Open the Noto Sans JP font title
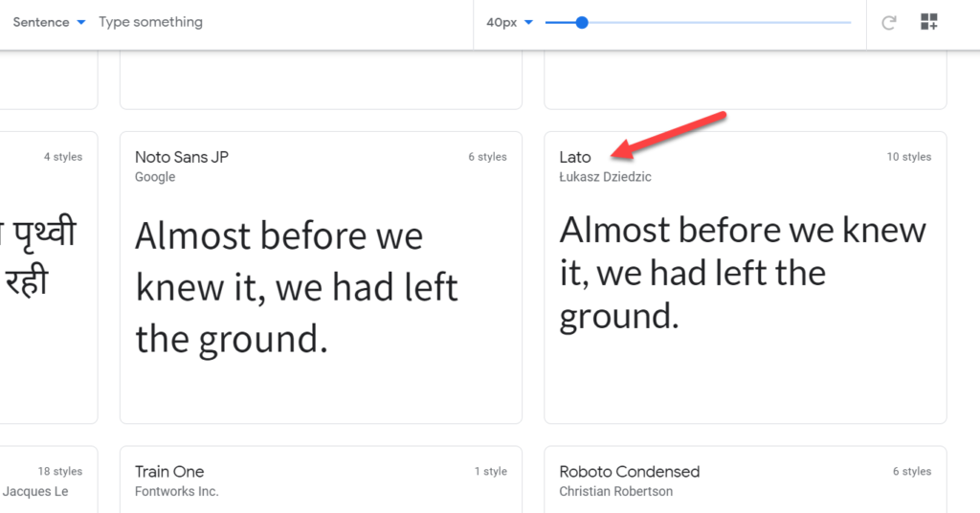Image resolution: width=980 pixels, height=513 pixels. click(x=182, y=157)
